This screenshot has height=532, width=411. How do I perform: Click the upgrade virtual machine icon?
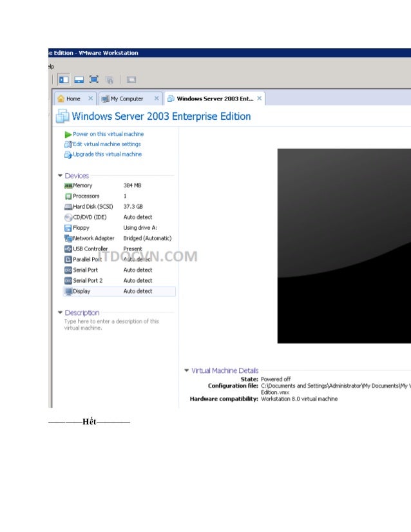(x=68, y=155)
